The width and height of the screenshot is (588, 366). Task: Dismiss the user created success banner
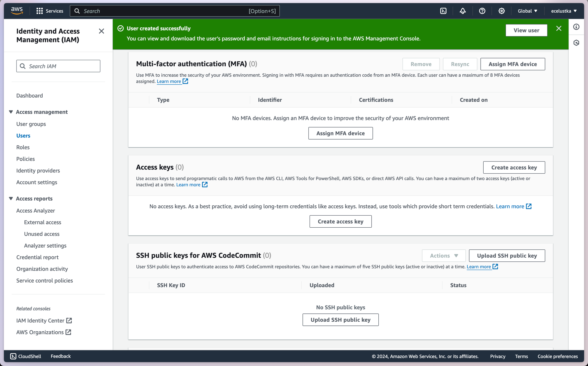pos(559,28)
